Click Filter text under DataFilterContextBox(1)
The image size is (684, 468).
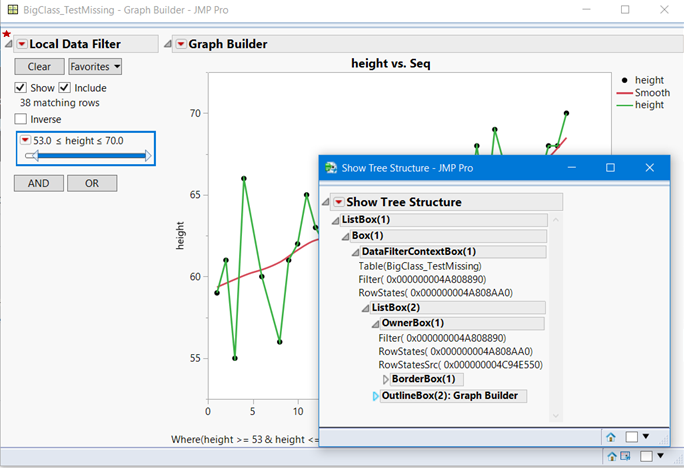pyautogui.click(x=422, y=279)
